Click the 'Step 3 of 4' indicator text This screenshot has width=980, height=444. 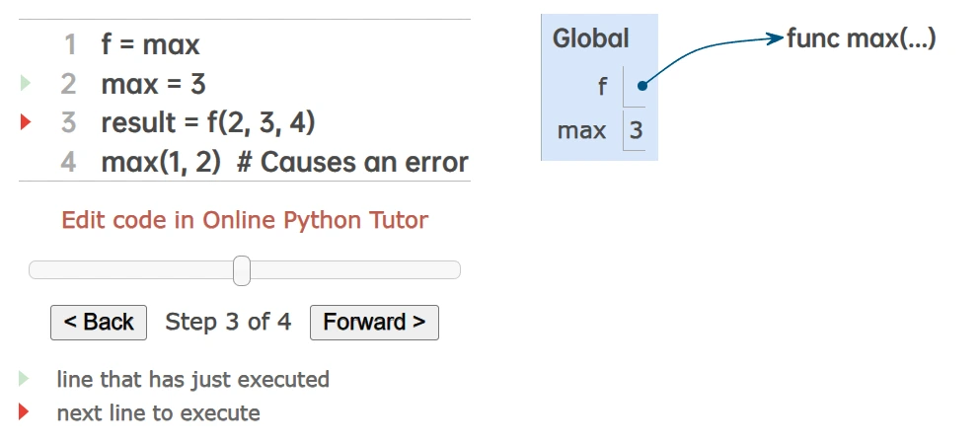(x=228, y=322)
